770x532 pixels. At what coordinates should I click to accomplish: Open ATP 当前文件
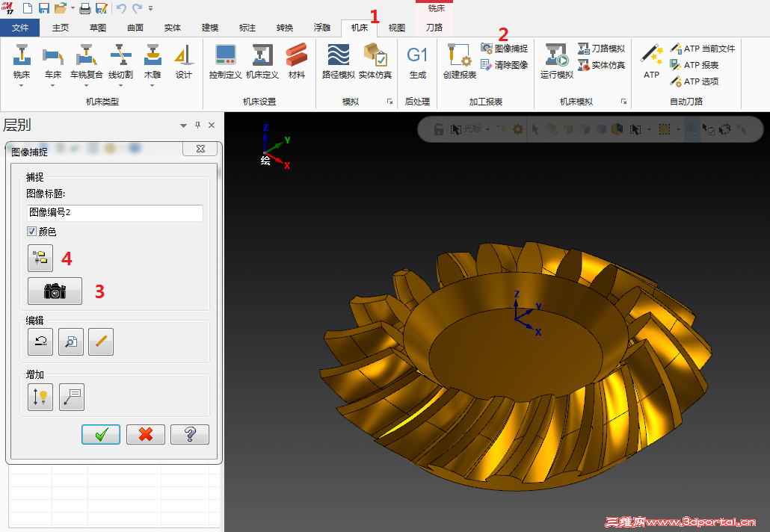703,49
